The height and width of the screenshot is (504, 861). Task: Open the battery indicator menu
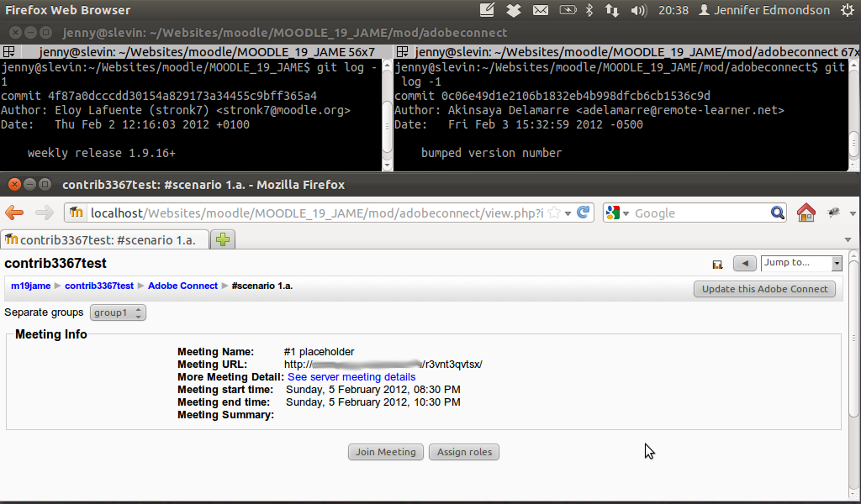[x=568, y=10]
